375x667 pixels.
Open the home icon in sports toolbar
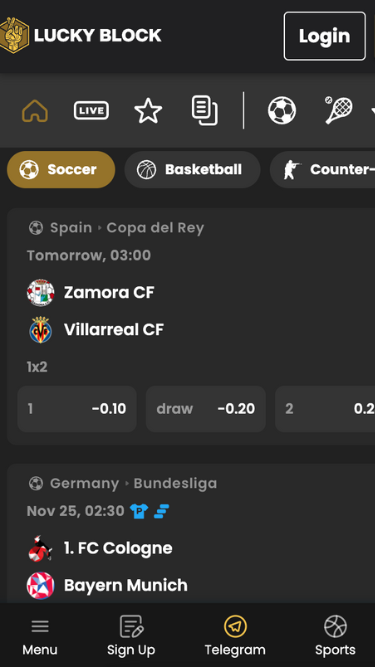(x=35, y=111)
